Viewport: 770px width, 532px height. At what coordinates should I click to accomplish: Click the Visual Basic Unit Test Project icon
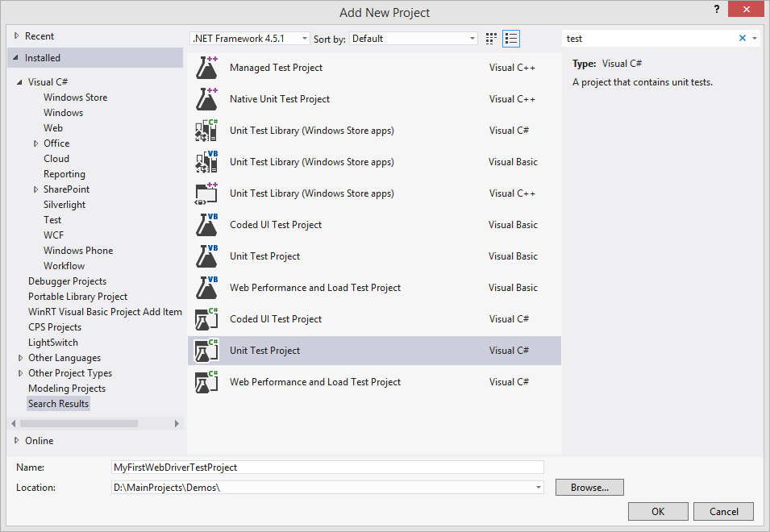point(206,256)
